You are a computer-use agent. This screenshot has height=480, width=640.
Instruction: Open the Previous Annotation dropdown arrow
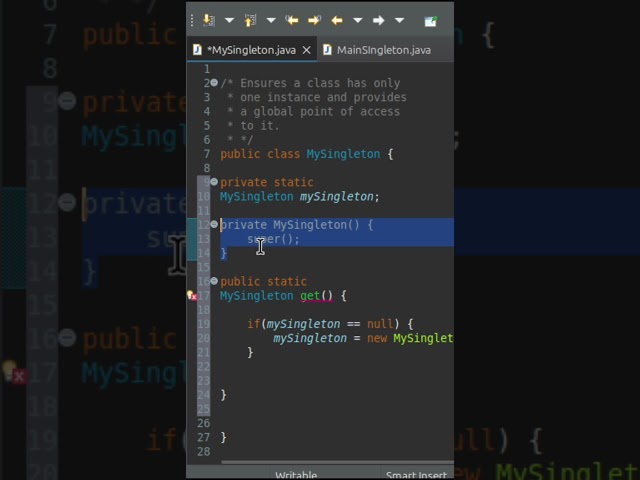[271, 20]
